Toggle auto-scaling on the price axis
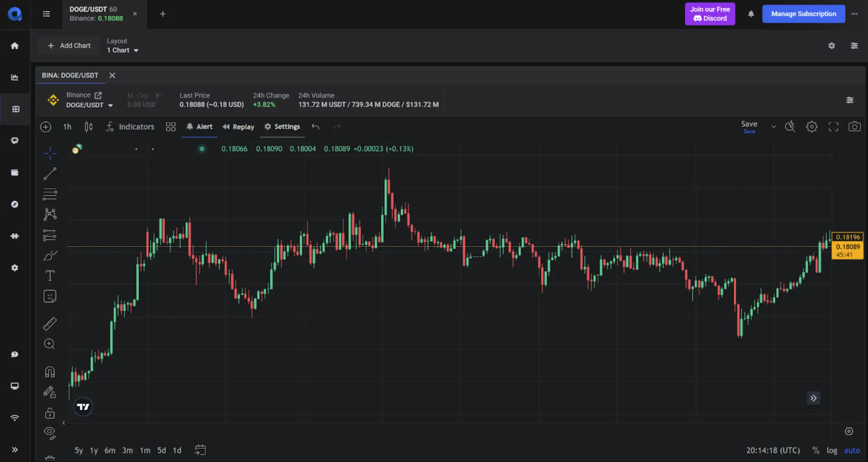868x462 pixels. 852,450
